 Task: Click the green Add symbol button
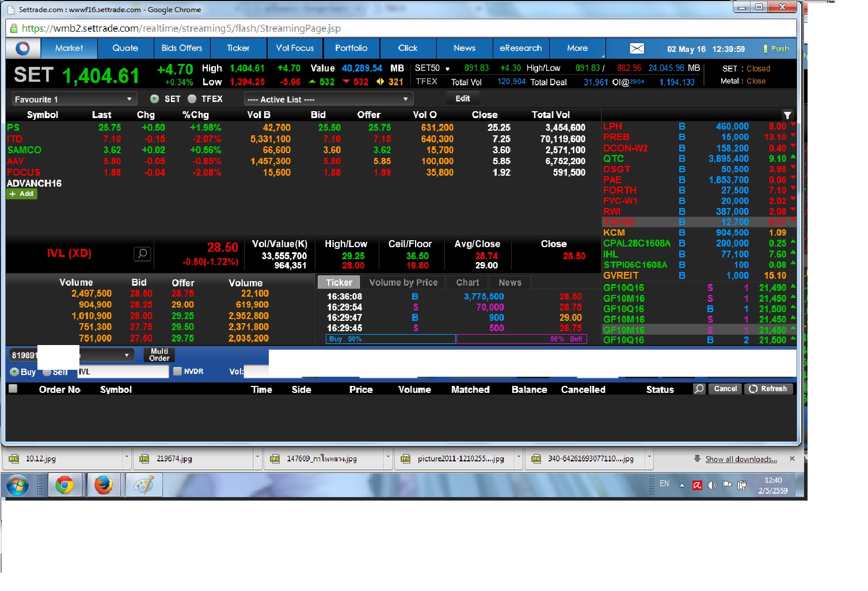tap(22, 194)
